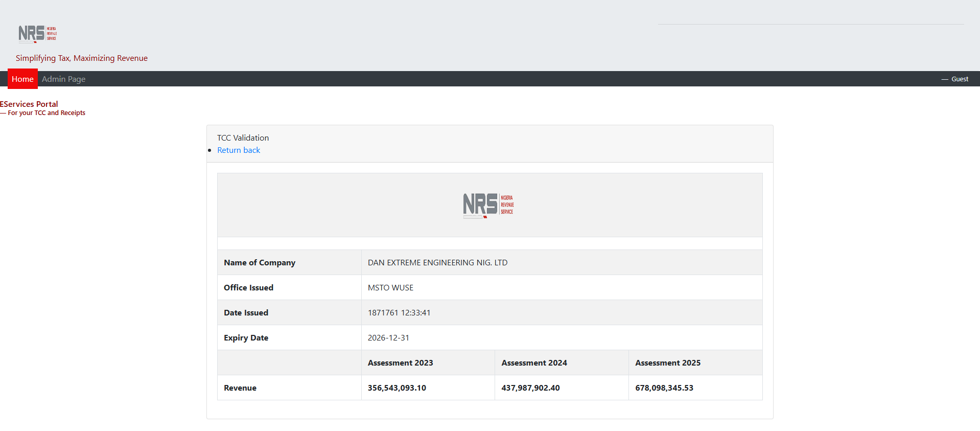
Task: Select revenue figure 437,987,902.40
Action: click(530, 388)
